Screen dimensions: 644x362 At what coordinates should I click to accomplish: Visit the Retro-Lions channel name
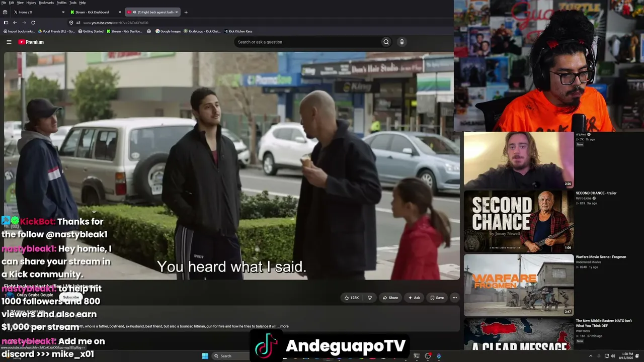coord(584,198)
